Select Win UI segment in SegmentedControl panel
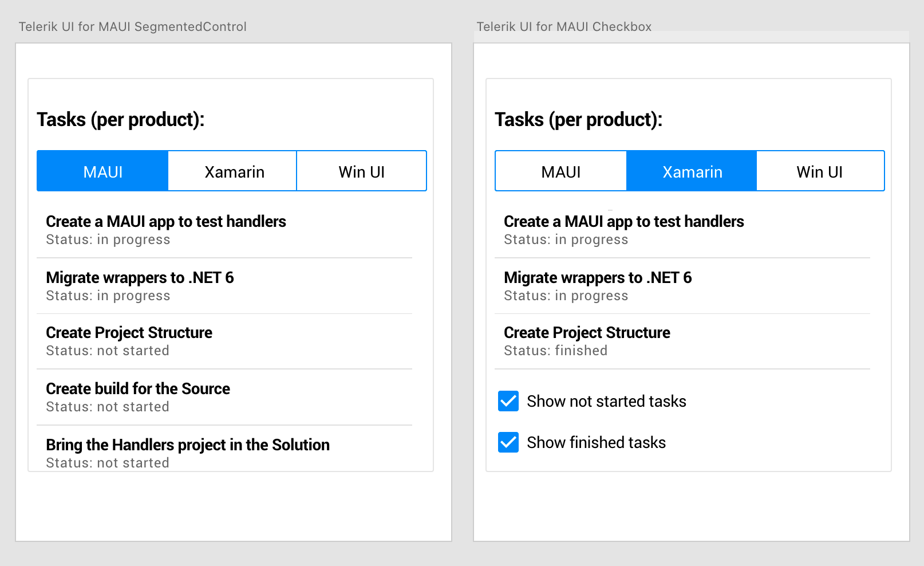 [x=362, y=171]
